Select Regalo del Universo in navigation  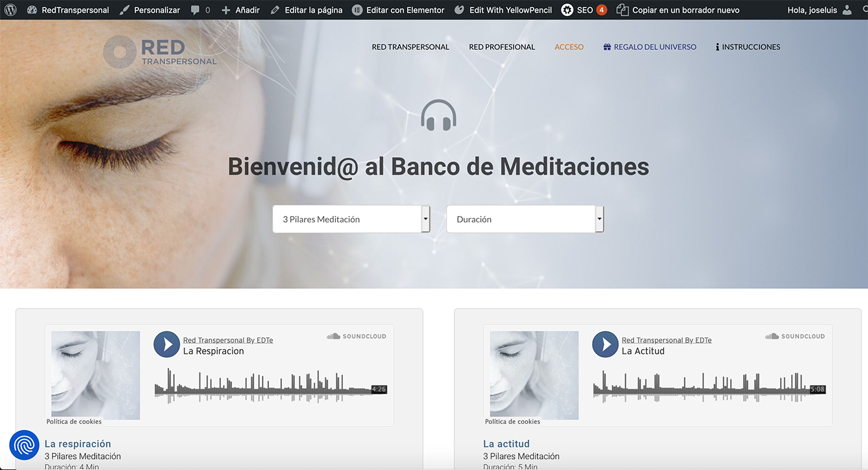(649, 47)
